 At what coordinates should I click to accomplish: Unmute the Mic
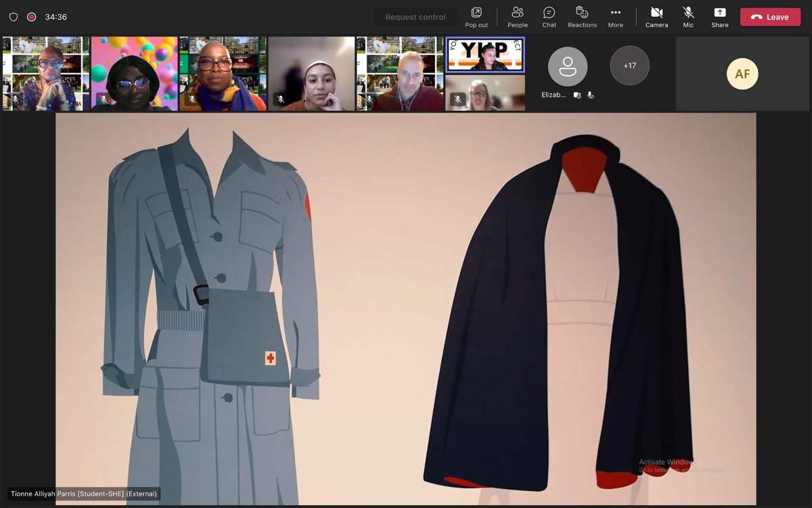[x=688, y=17]
